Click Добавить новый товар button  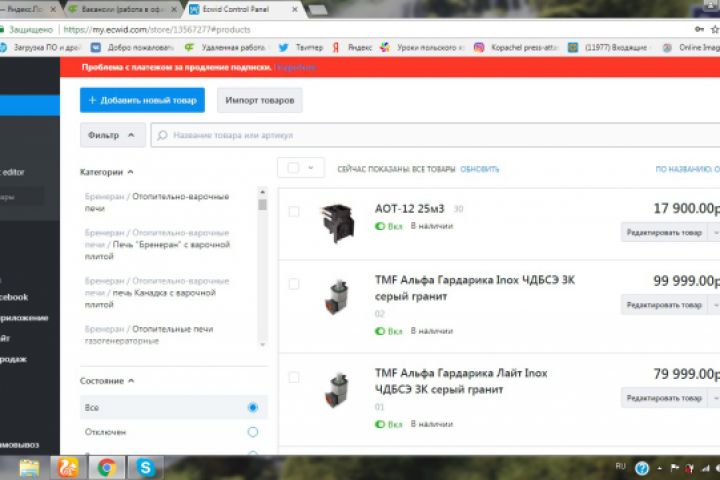(x=142, y=100)
